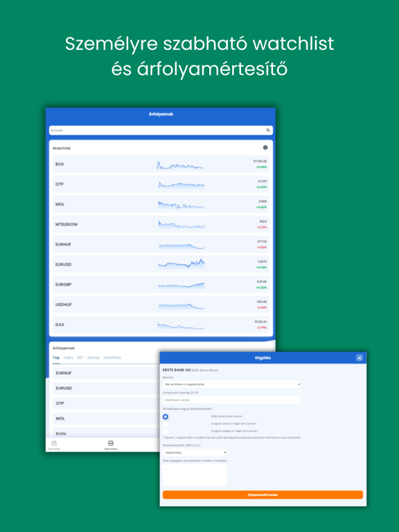Open the Watchlist info icon
The image size is (399, 532).
(x=265, y=148)
